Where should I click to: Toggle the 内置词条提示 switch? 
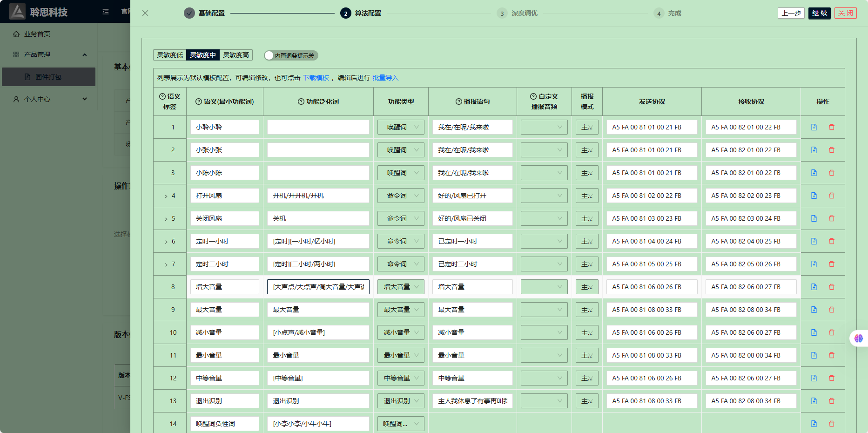click(x=291, y=55)
